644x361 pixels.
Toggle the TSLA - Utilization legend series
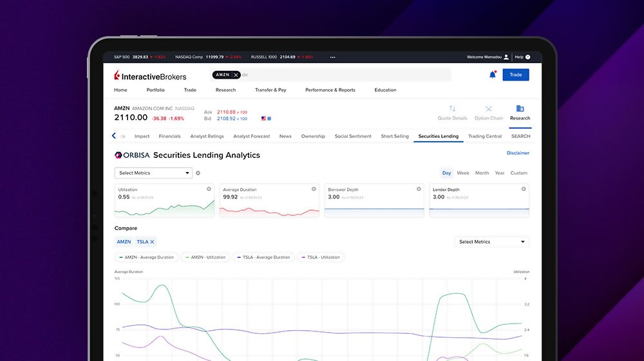[x=321, y=257]
